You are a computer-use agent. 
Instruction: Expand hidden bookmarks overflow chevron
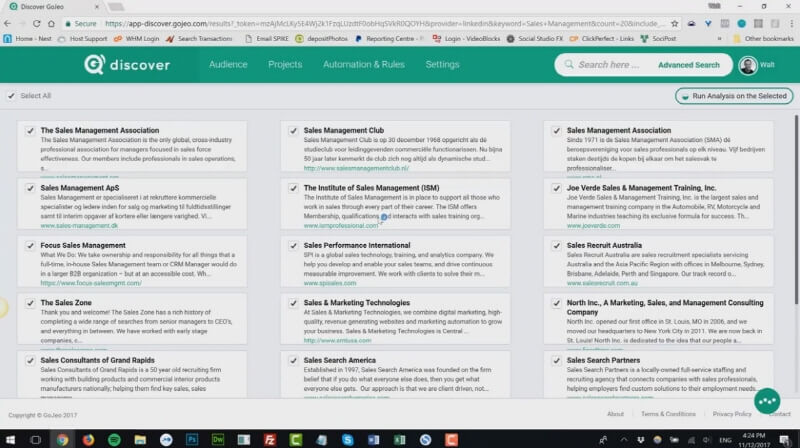point(719,38)
